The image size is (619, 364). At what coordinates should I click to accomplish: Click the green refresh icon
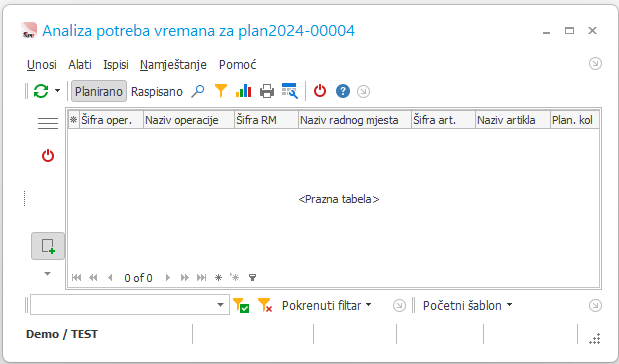point(41,91)
